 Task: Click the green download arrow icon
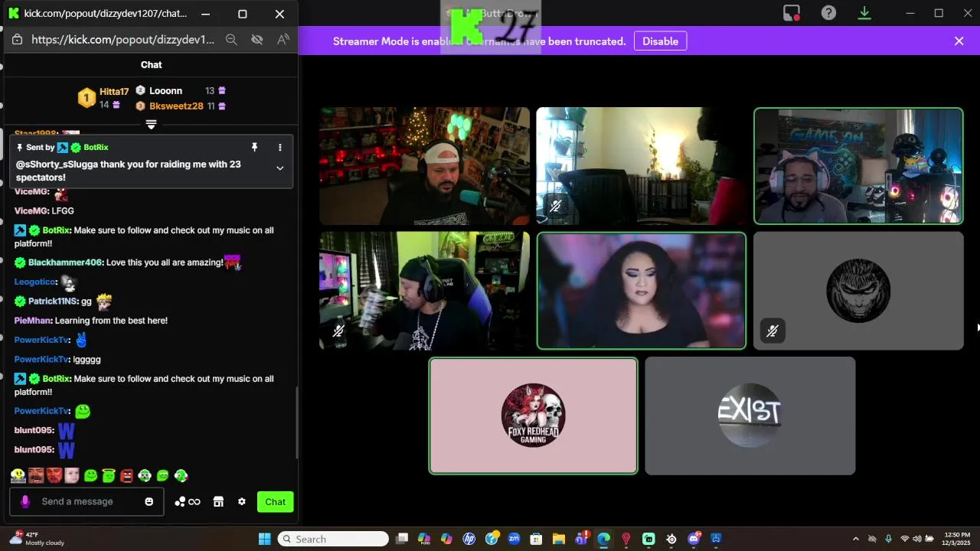(x=864, y=13)
